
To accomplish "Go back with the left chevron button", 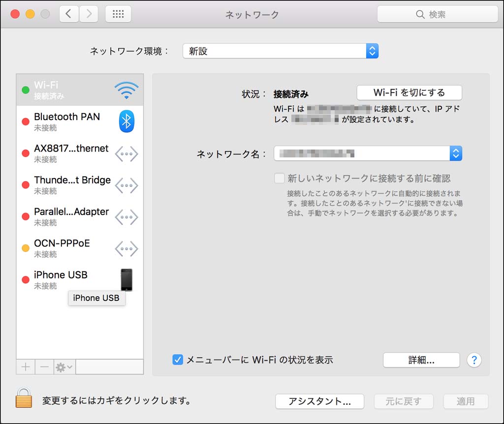I will tap(69, 14).
